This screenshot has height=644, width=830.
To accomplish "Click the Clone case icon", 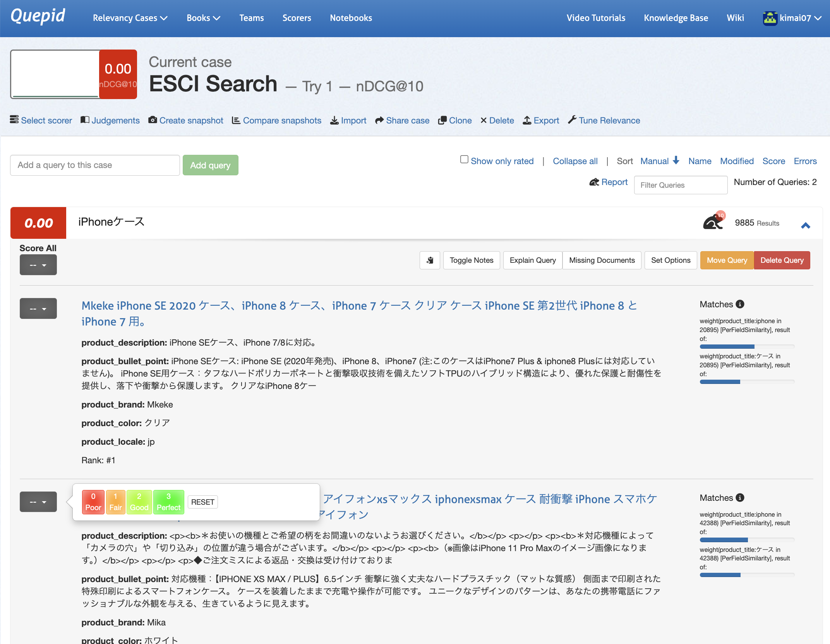I will pos(442,120).
